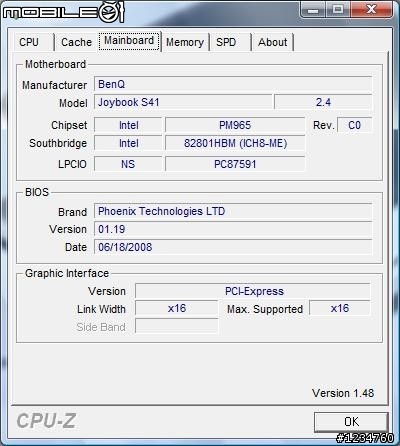Click the Motherboard group title

pyautogui.click(x=56, y=64)
